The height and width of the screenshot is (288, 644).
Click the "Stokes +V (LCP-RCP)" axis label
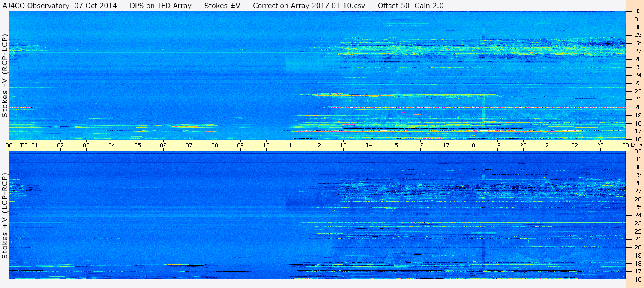click(x=5, y=216)
